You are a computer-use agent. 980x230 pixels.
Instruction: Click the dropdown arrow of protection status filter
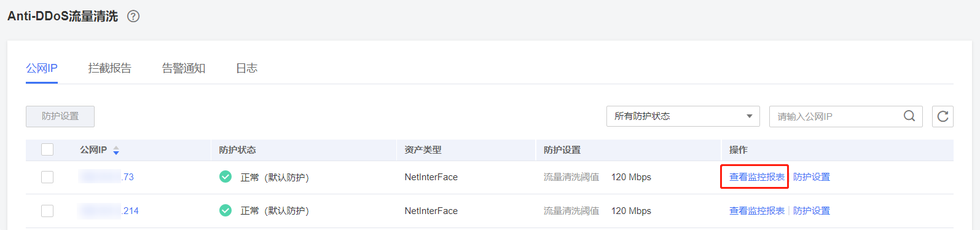[x=749, y=116]
